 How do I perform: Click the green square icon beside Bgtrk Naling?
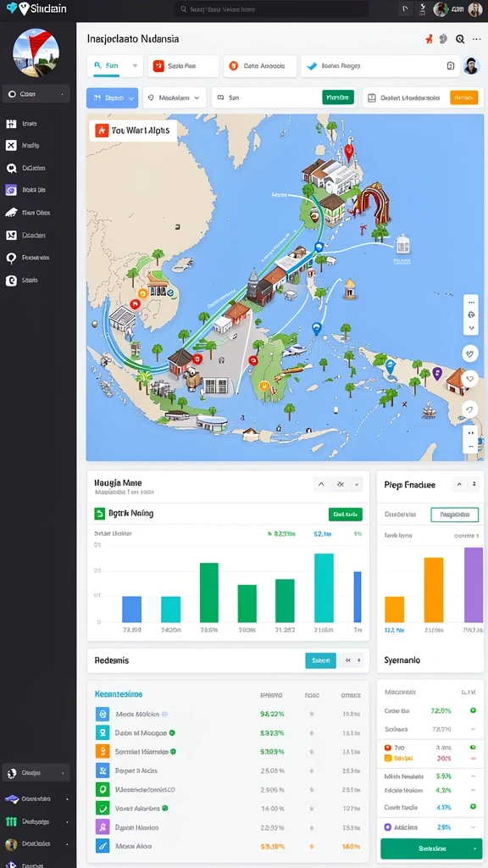(x=100, y=514)
